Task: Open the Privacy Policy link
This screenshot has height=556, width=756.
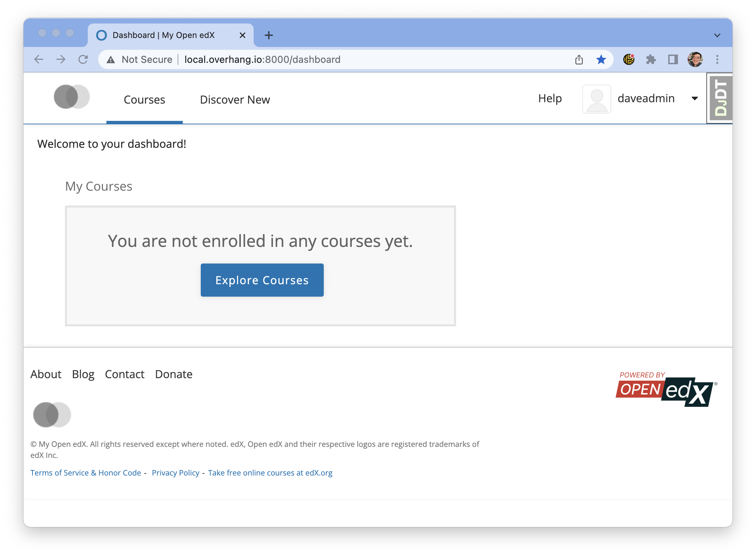Action: coord(176,472)
